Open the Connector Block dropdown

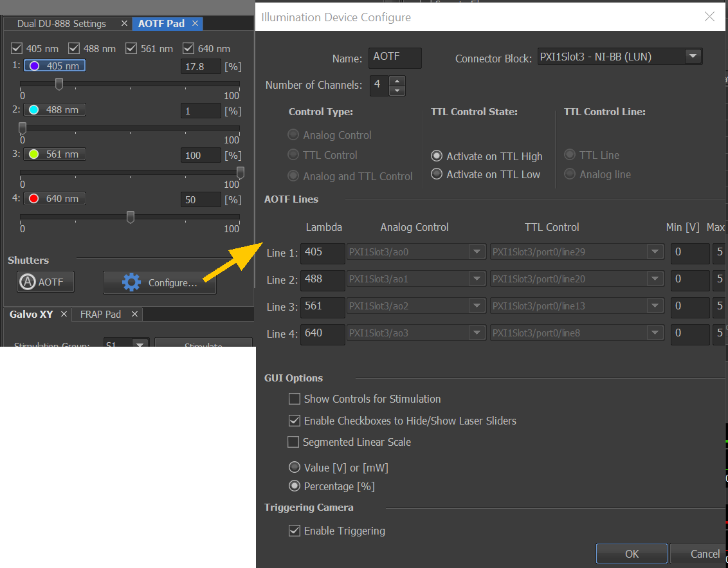click(692, 57)
